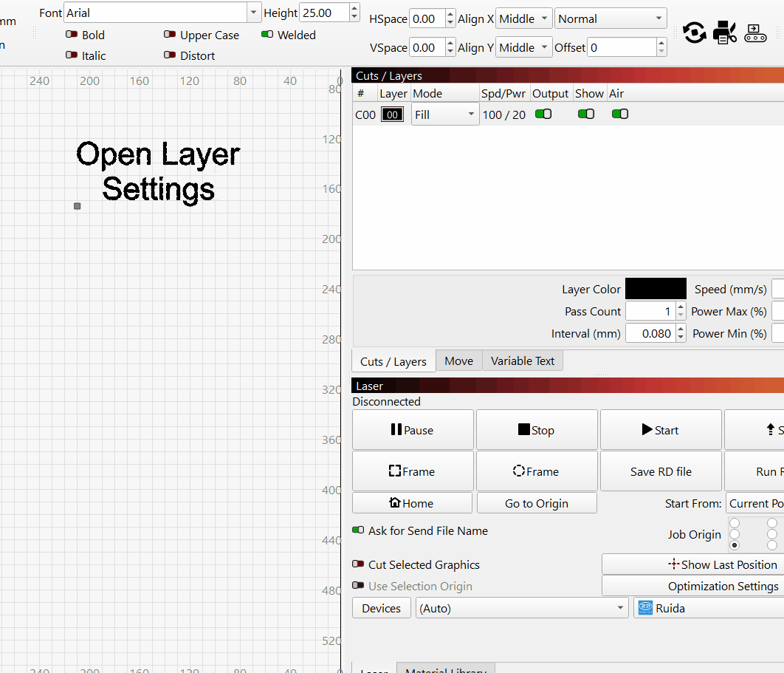The height and width of the screenshot is (673, 784).
Task: Click the Layer column header
Action: 393,94
